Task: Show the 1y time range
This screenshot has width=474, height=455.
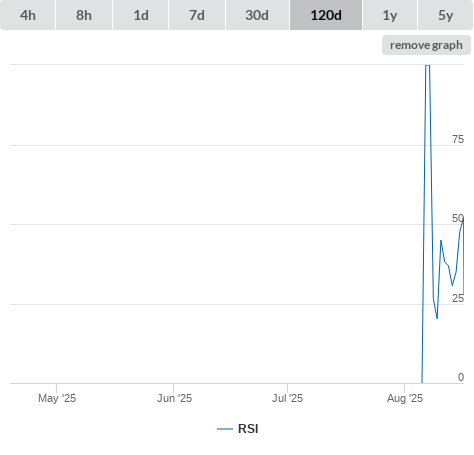Action: tap(390, 15)
